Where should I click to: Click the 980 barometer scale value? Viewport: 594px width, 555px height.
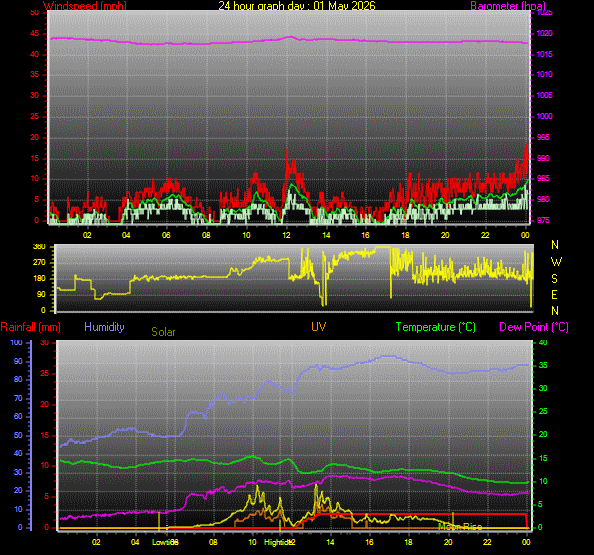(x=543, y=199)
